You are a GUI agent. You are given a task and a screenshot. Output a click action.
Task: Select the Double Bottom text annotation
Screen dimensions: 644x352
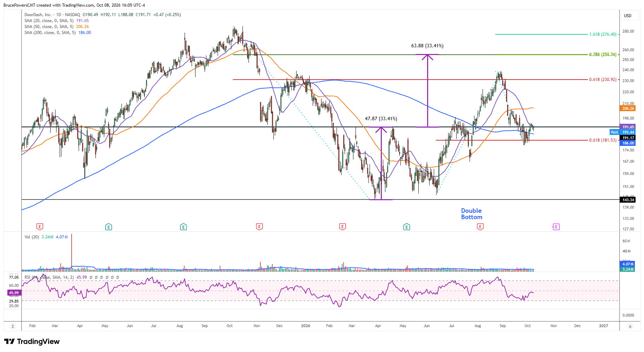click(x=472, y=214)
